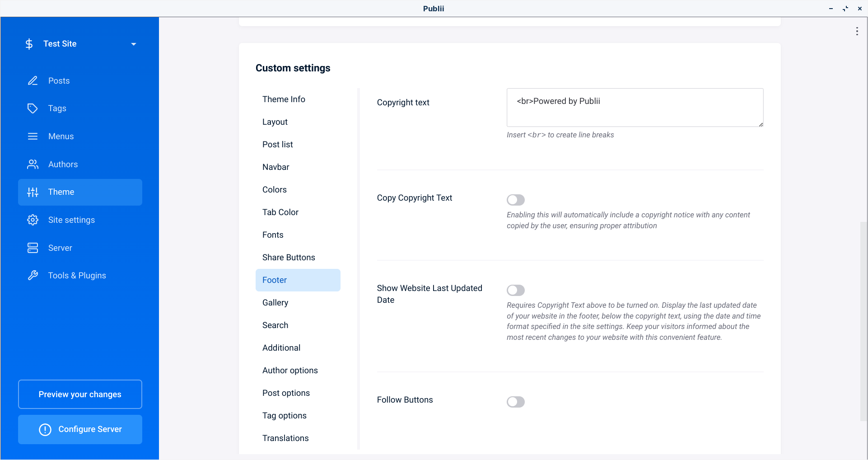Open the three-dot options menu
868x460 pixels.
(857, 31)
